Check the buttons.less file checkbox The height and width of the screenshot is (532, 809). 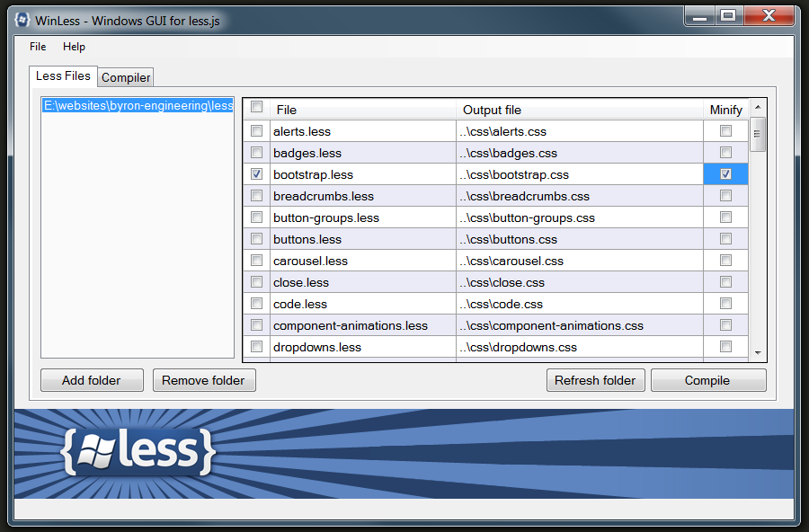coord(256,238)
